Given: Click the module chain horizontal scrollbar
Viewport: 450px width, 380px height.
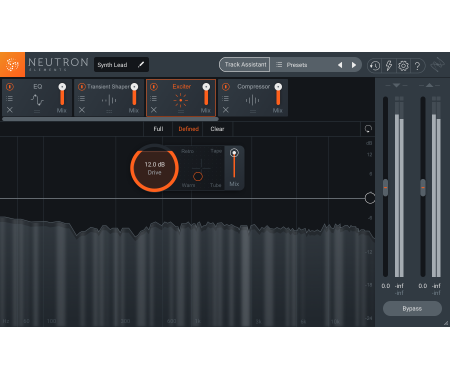Looking at the screenshot, I should pos(111,119).
